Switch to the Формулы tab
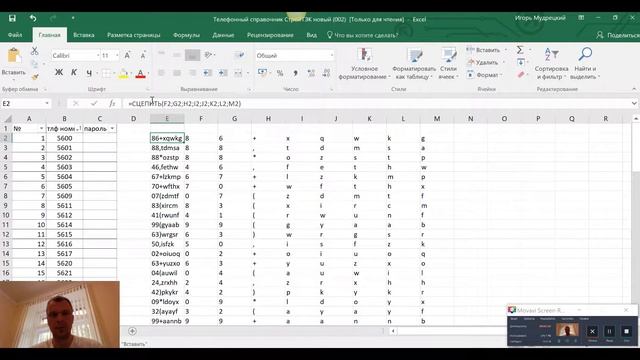This screenshot has height=360, width=640. click(186, 35)
